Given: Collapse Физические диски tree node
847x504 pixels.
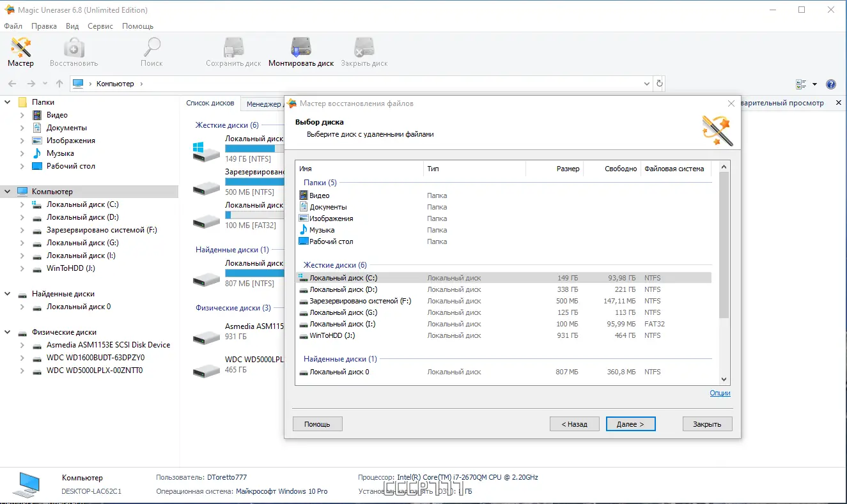Looking at the screenshot, I should (x=8, y=332).
